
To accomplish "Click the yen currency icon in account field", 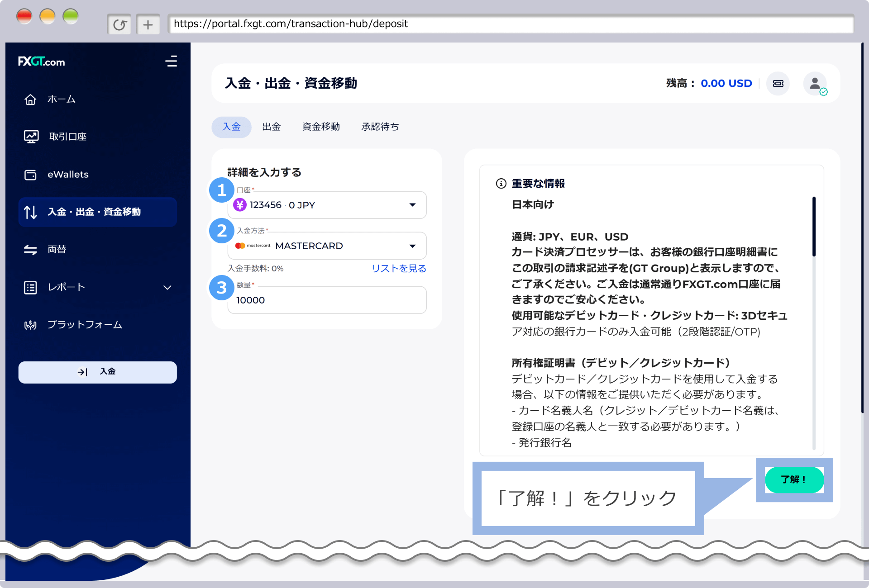I will (240, 205).
